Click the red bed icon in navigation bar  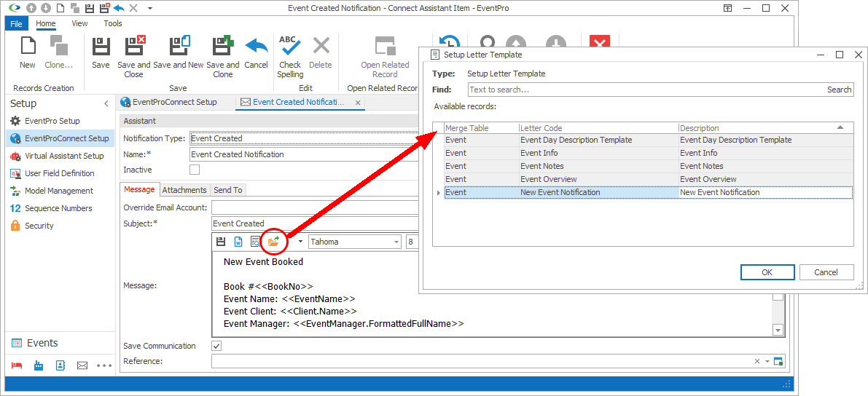coord(17,365)
